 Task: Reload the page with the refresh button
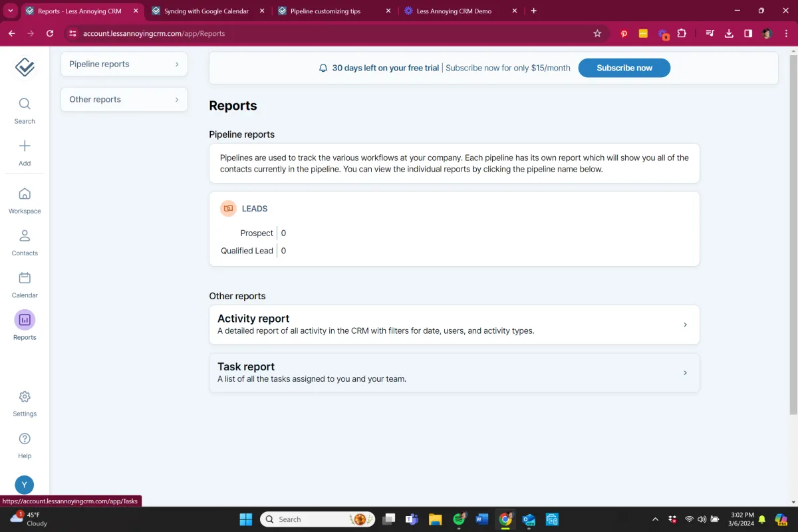tap(50, 33)
